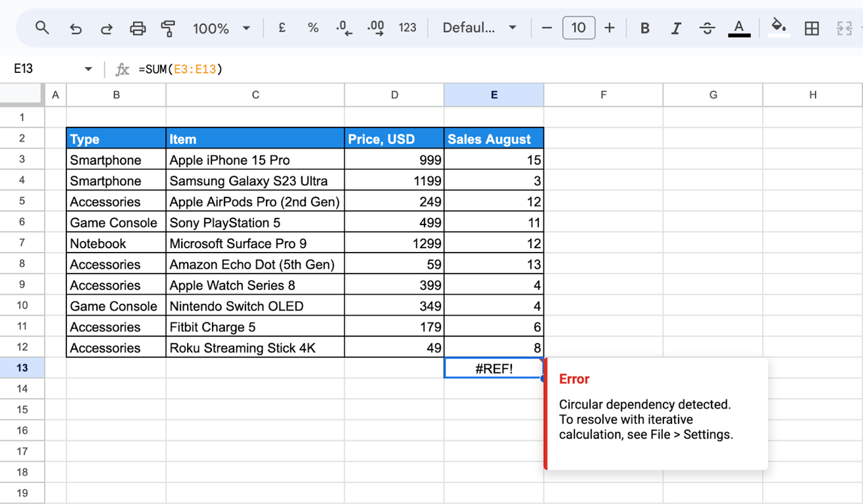The image size is (863, 504).
Task: Select column F header
Action: [604, 95]
